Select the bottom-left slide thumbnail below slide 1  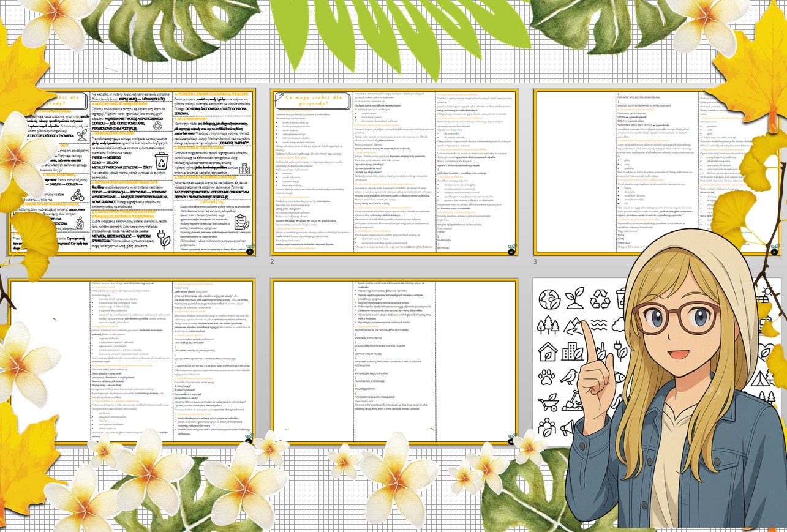131,361
